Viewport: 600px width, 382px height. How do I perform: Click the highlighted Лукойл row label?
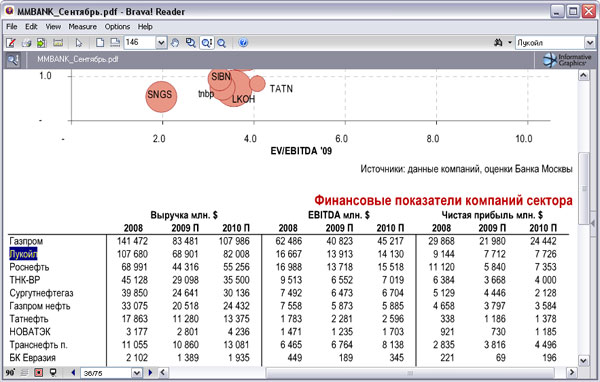[x=23, y=254]
